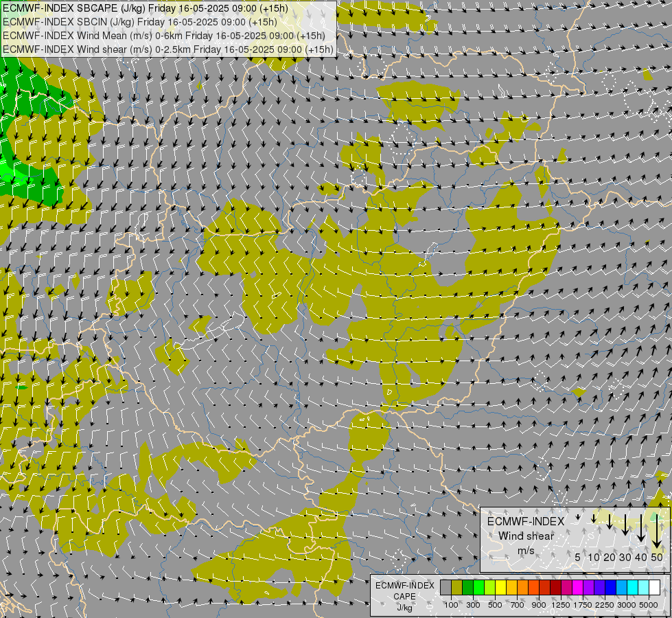Click the 700 label under CAPE scale
The width and height of the screenshot is (672, 618).
pyautogui.click(x=518, y=605)
